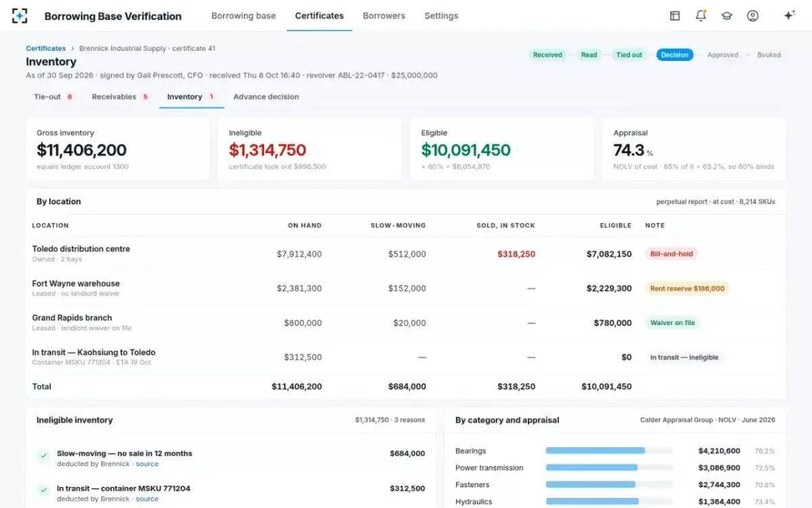The image size is (812, 508).
Task: Select the Certificates top nav item
Action: [x=319, y=16]
